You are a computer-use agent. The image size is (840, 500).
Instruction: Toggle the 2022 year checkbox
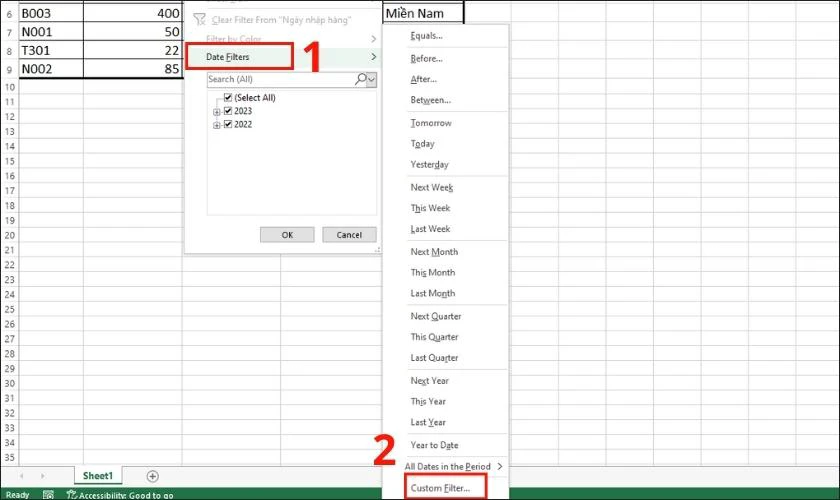(228, 124)
